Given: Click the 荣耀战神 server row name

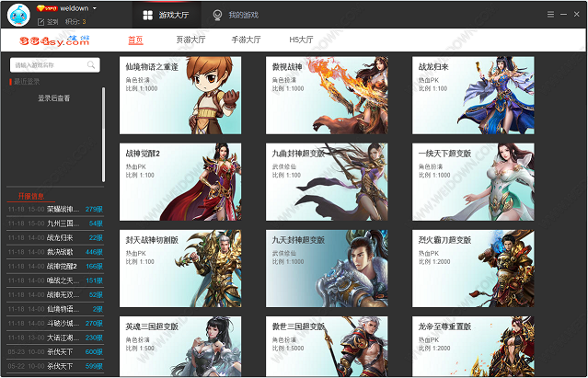Looking at the screenshot, I should point(63,209).
